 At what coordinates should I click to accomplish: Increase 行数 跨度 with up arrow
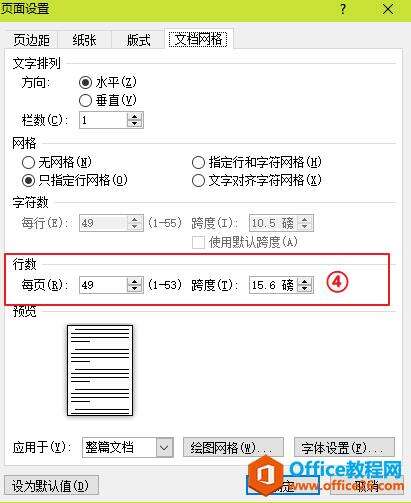[x=305, y=281]
